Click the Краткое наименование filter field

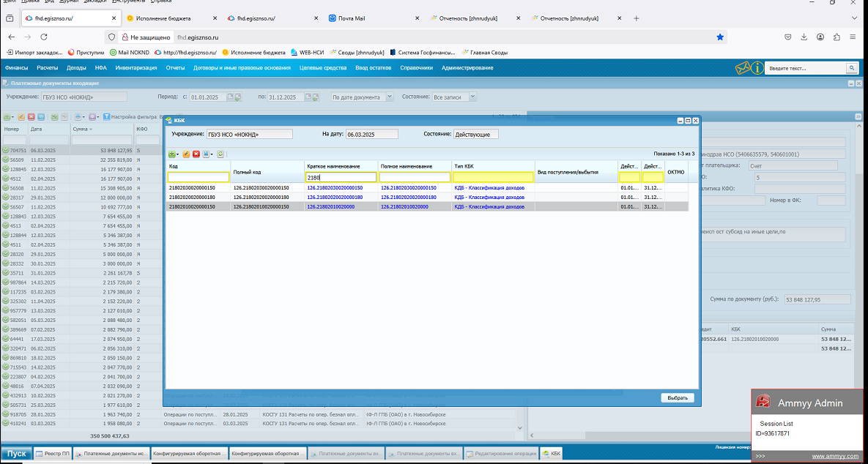[341, 178]
